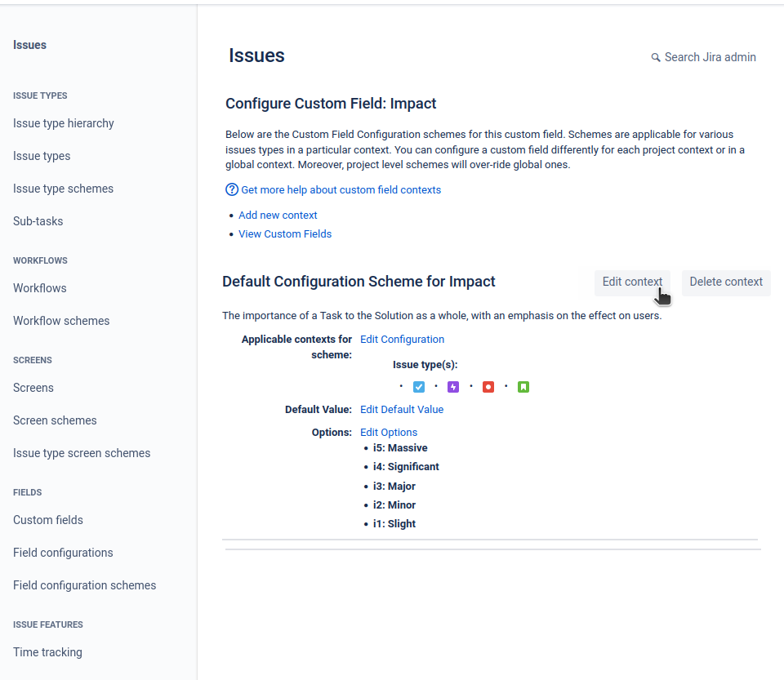This screenshot has width=784, height=680.
Task: Click option i3: Major
Action: pyautogui.click(x=394, y=487)
